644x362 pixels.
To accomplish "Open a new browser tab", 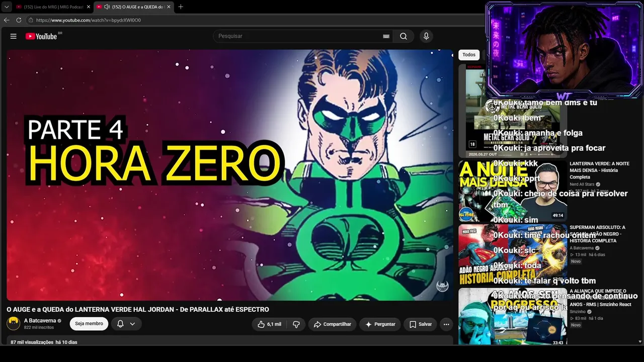I will pos(181,7).
